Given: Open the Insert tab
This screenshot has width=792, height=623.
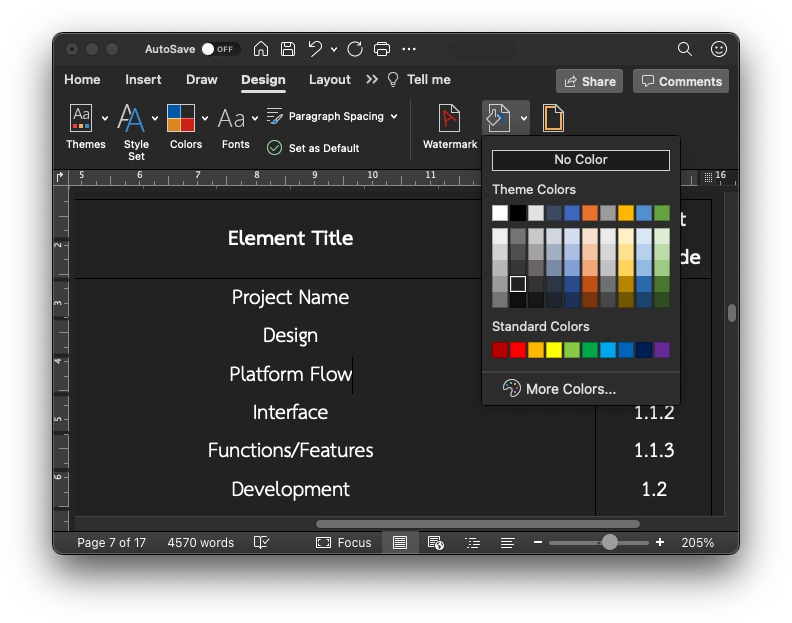Looking at the screenshot, I should tap(143, 80).
